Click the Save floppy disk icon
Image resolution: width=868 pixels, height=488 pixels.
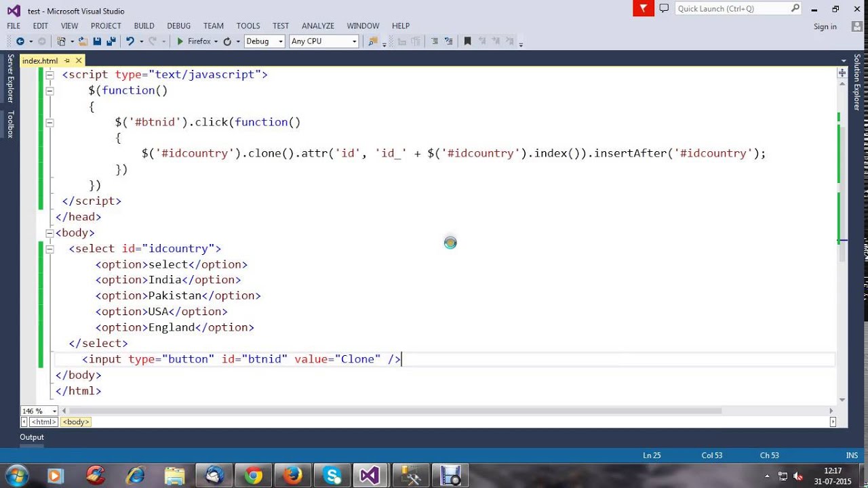97,41
